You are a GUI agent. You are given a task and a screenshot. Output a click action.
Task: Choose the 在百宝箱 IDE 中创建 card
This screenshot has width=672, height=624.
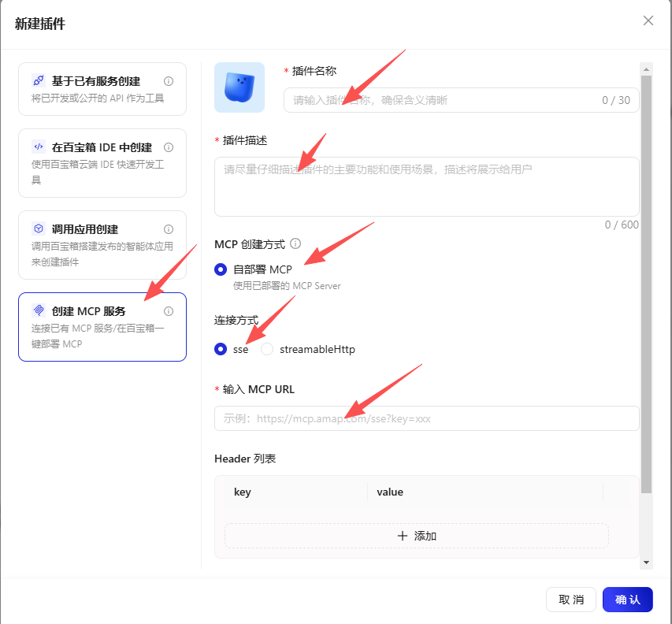(102, 163)
